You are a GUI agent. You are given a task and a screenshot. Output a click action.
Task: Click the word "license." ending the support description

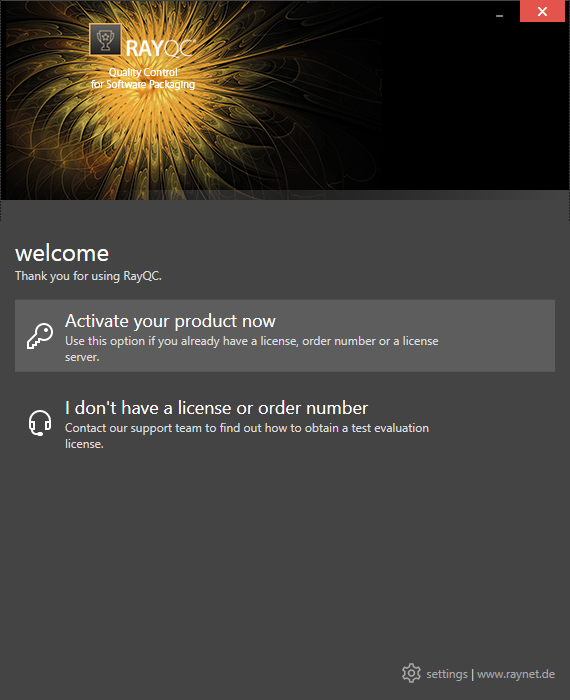84,444
